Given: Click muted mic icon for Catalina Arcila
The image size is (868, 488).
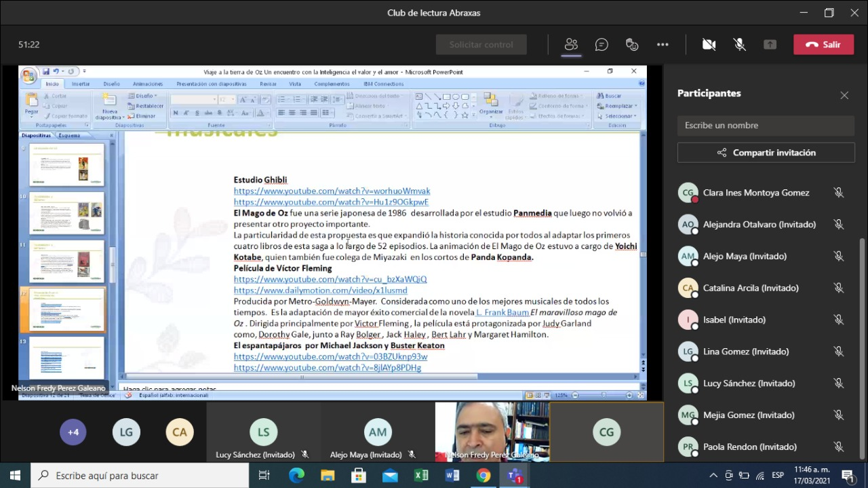Looking at the screenshot, I should coord(839,288).
